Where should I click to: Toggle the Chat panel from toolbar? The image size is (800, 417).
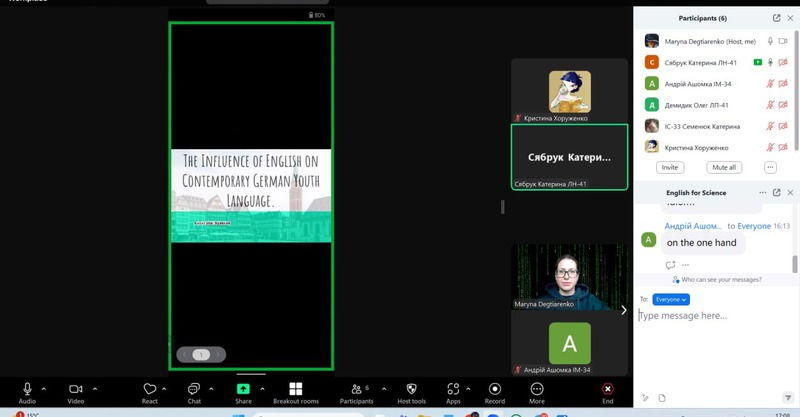[x=194, y=393]
